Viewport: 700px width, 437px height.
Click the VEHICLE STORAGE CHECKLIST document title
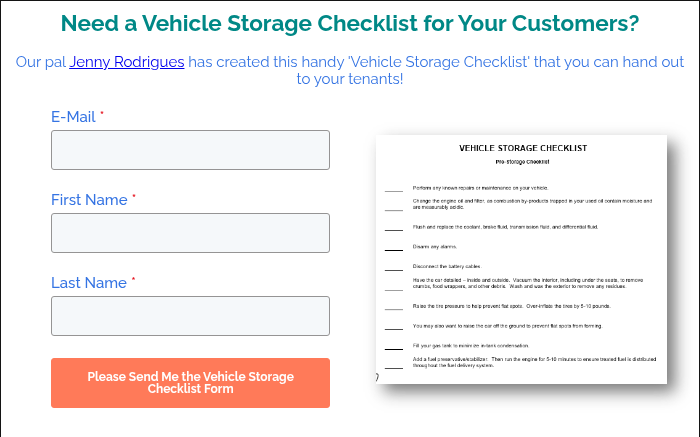coord(523,148)
